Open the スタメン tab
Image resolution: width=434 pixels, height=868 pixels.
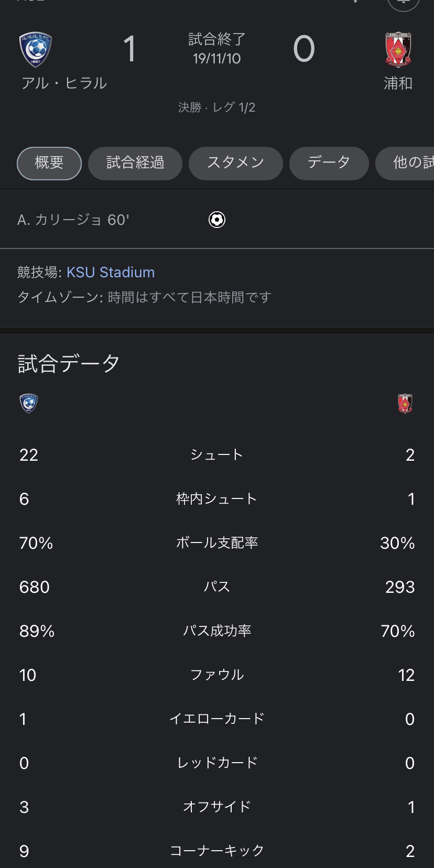[236, 163]
